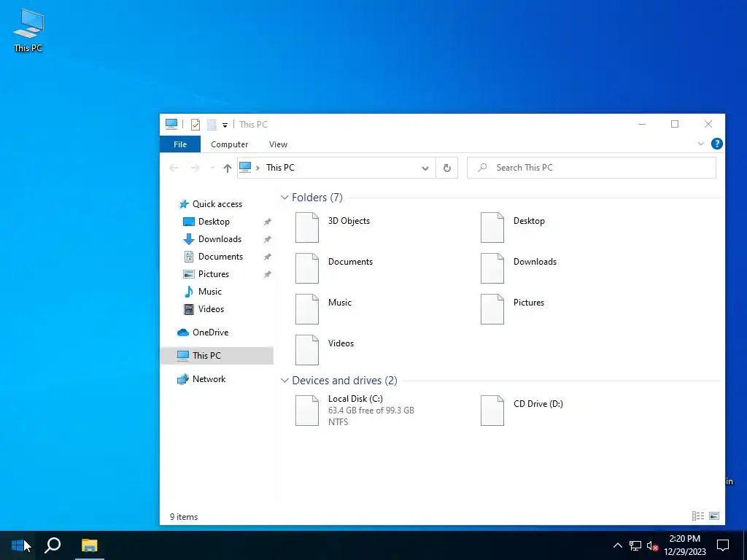Show hidden system tray icons
This screenshot has width=747, height=560.
click(617, 545)
